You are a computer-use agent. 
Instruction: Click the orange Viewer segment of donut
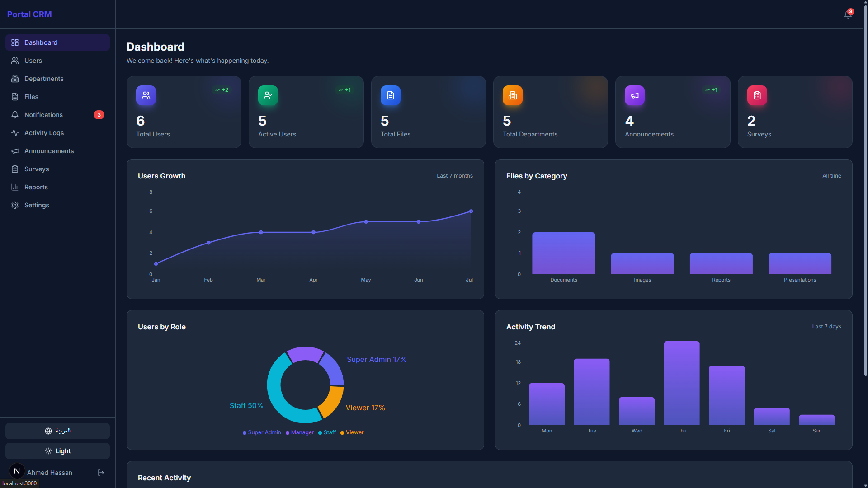[332, 401]
